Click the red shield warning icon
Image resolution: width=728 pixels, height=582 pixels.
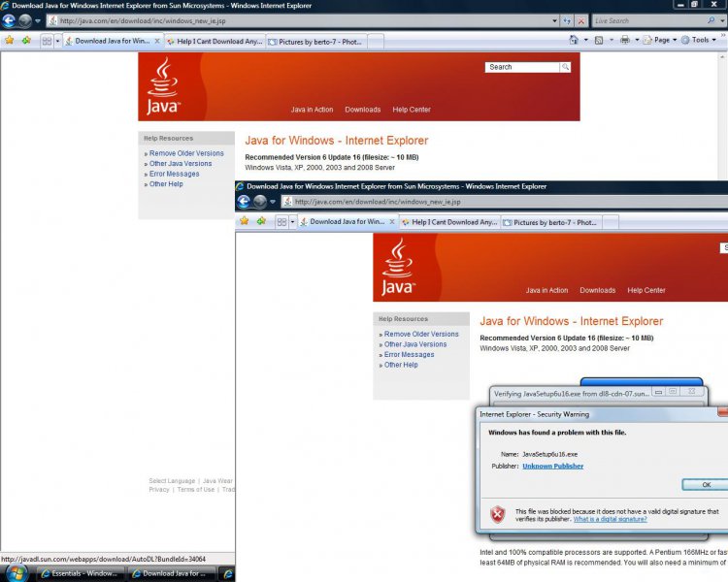point(498,514)
